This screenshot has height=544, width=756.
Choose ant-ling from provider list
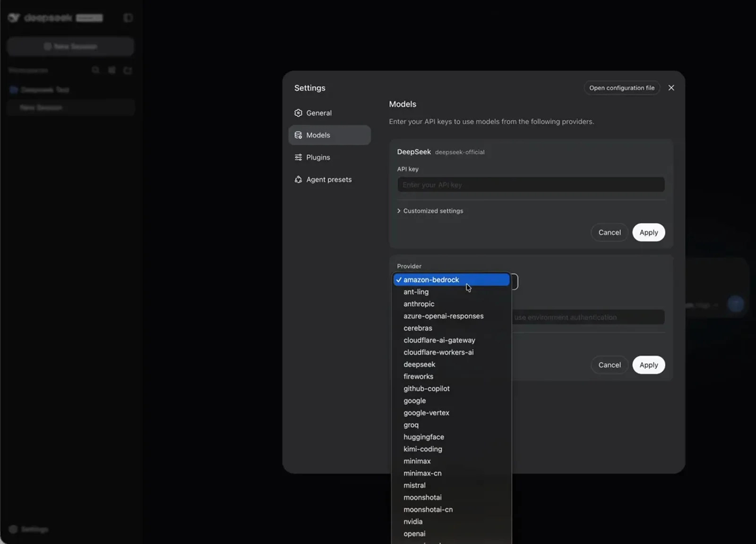click(x=451, y=292)
